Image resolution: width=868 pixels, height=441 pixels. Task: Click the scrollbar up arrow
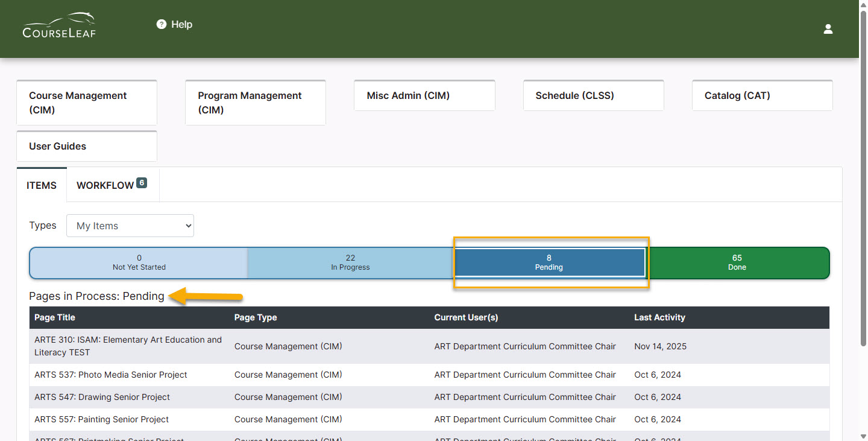[x=863, y=5]
